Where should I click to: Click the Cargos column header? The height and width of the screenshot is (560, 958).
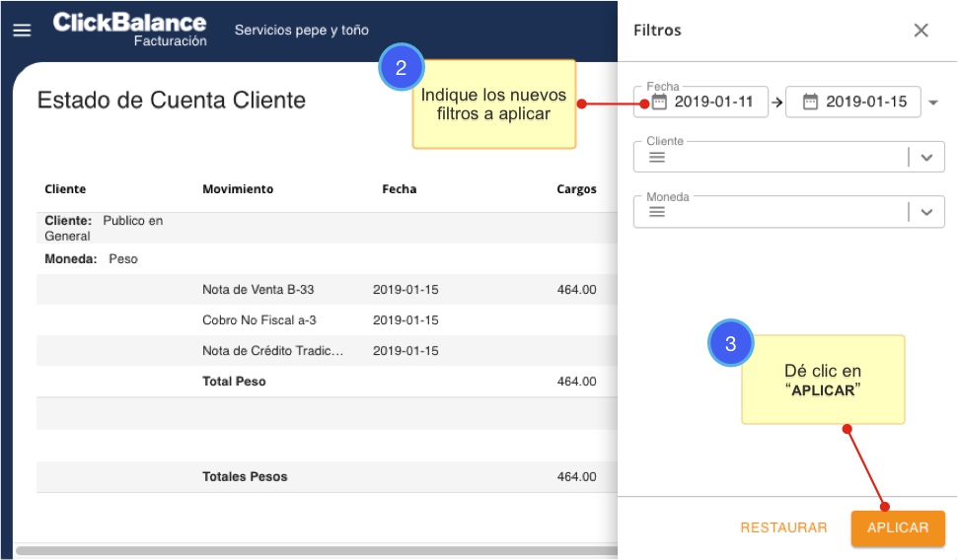pyautogui.click(x=576, y=189)
